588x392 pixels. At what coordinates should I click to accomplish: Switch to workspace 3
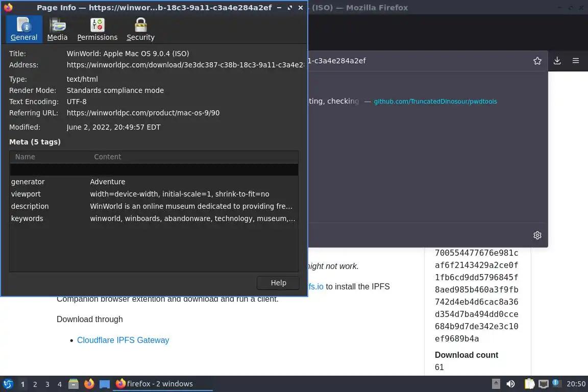click(47, 384)
